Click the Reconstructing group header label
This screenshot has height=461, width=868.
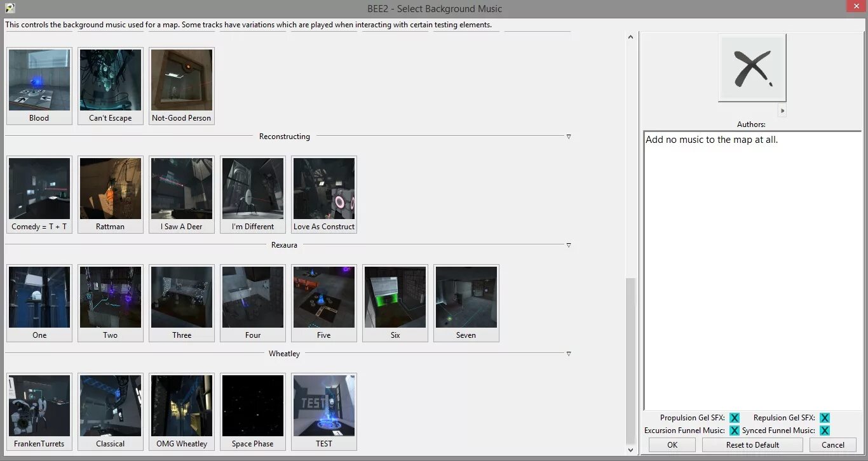pyautogui.click(x=285, y=137)
